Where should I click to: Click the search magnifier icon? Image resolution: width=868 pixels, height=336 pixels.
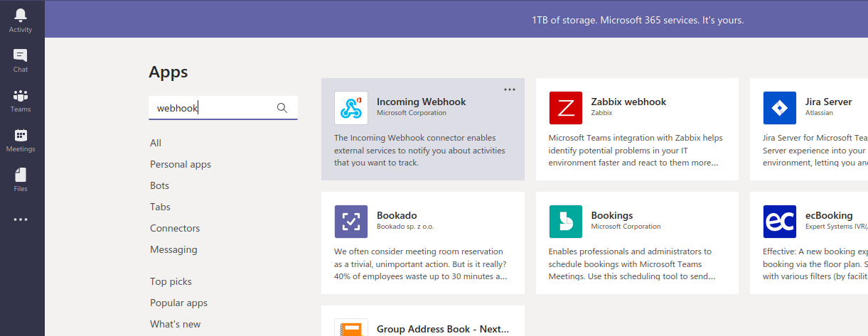pyautogui.click(x=282, y=108)
